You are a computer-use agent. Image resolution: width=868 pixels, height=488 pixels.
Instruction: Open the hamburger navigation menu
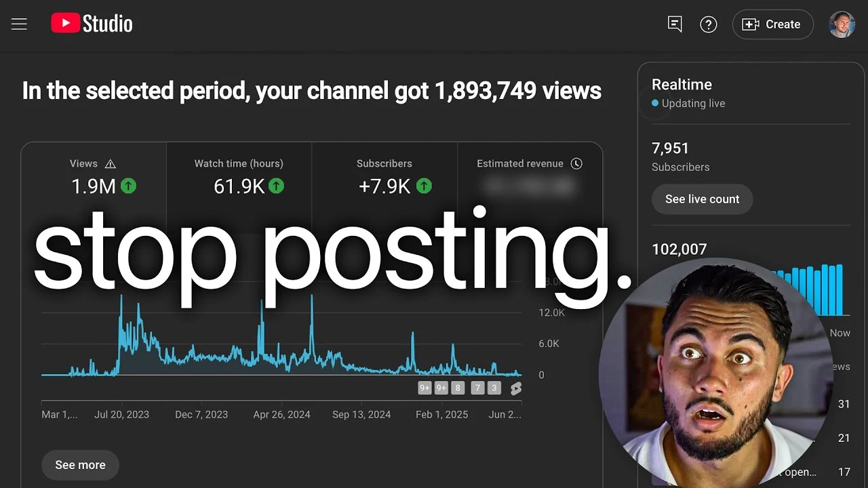[x=19, y=24]
